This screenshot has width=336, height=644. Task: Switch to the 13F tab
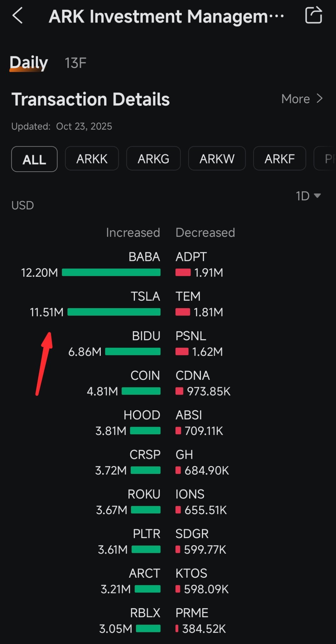(x=75, y=63)
